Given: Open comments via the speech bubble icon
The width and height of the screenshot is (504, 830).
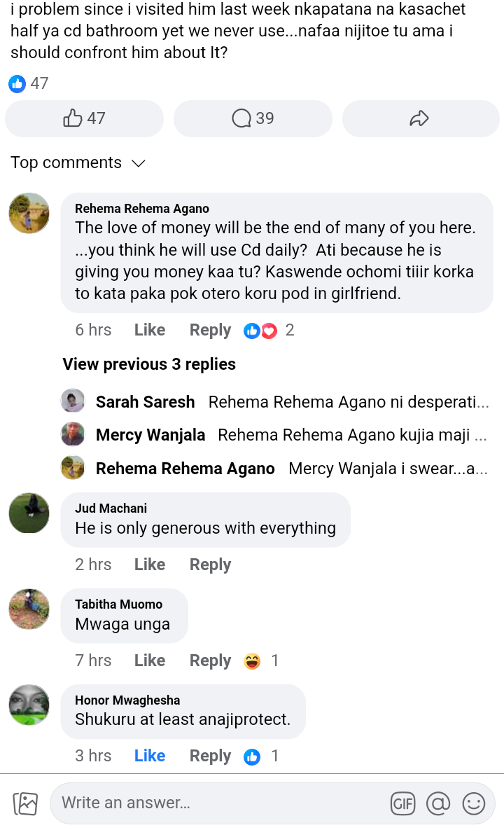Looking at the screenshot, I should 253,118.
